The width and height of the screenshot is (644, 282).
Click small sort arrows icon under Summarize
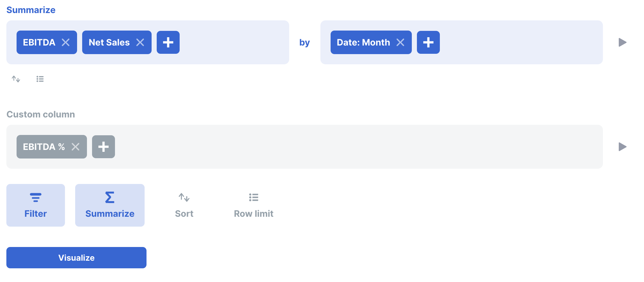[x=16, y=79]
